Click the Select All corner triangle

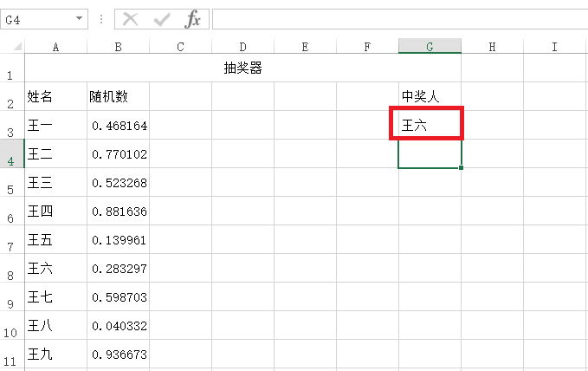[17, 47]
